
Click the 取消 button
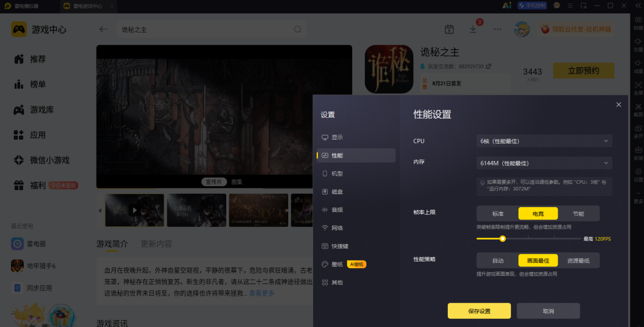(548, 311)
